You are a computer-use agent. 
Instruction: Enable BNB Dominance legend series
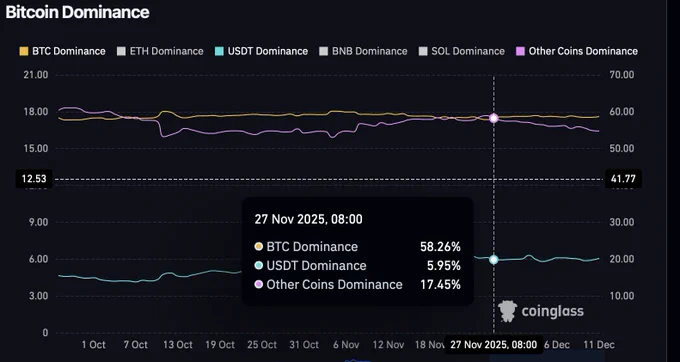pos(363,51)
